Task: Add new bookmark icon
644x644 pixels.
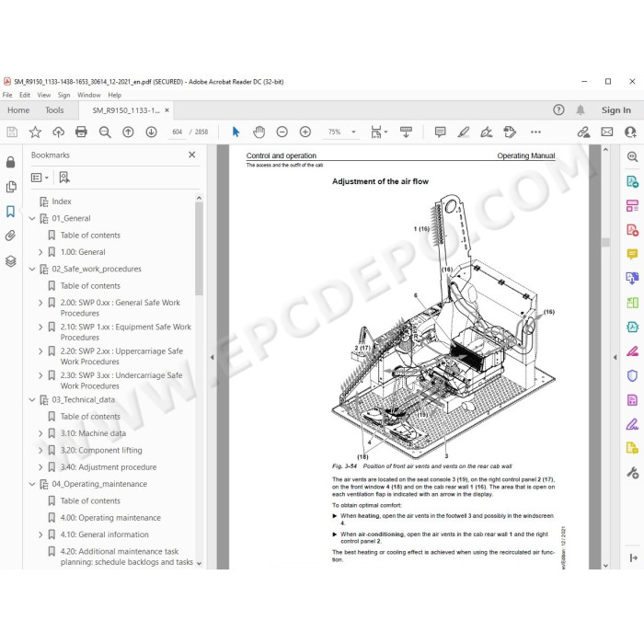Action: tap(64, 178)
